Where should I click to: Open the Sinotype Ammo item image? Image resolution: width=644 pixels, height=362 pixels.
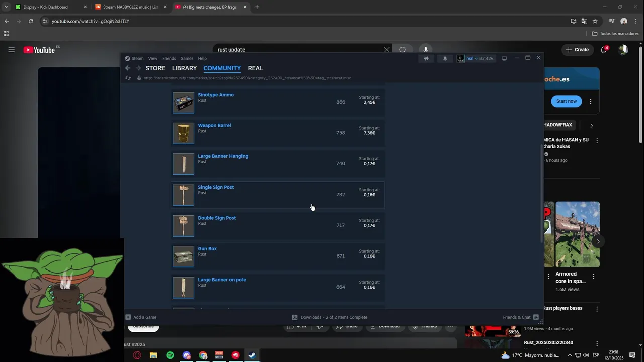pos(183,102)
